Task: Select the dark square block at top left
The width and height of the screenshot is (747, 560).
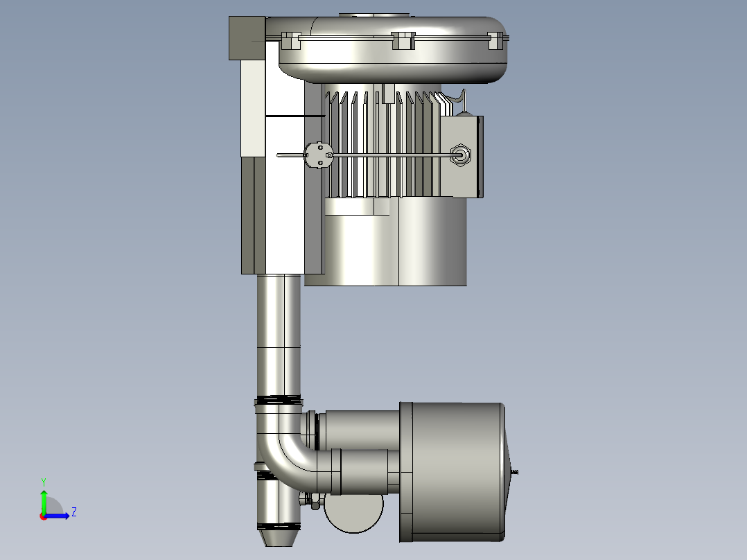Action: (x=247, y=38)
